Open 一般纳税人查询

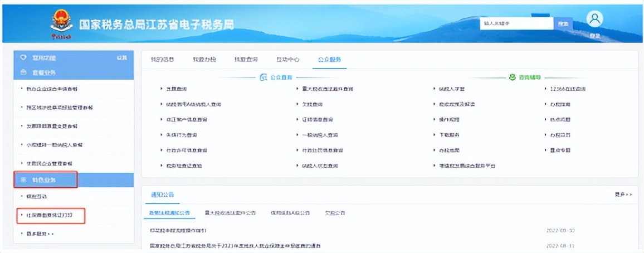pyautogui.click(x=320, y=135)
